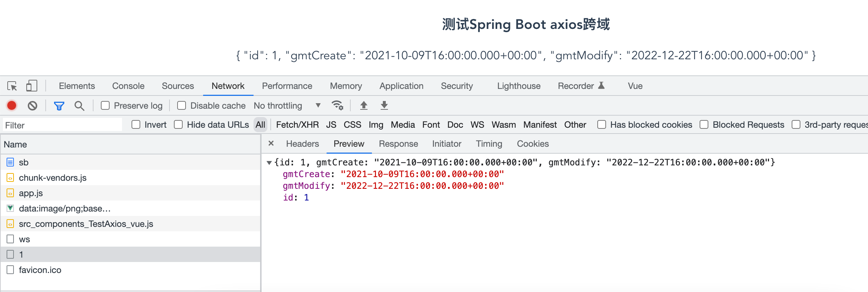Open the No throttling dropdown
The image size is (868, 292).
(x=287, y=105)
